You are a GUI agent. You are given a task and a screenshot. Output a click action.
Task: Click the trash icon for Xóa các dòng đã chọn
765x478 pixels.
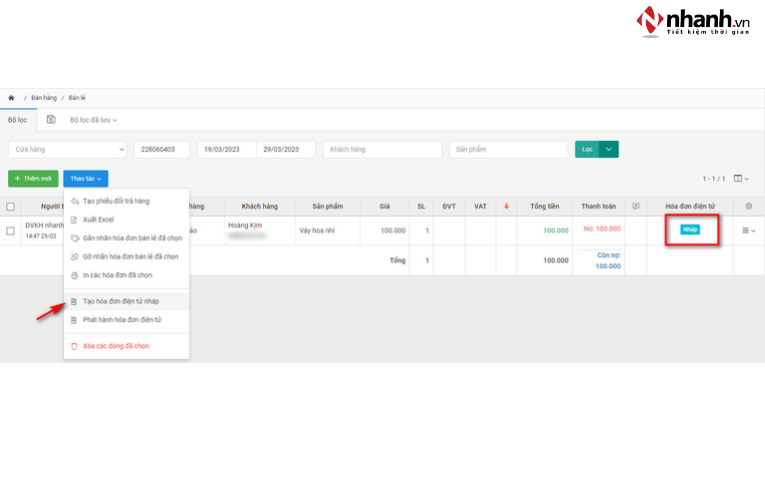point(74,346)
